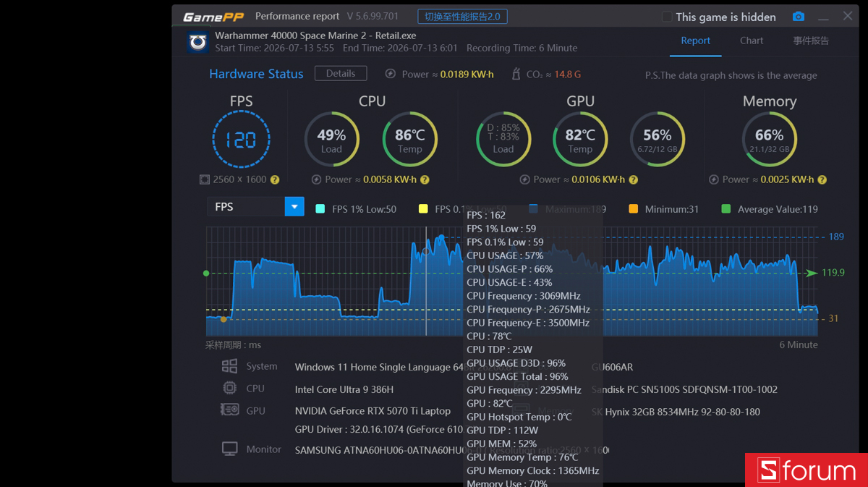Click the green average marker dot
This screenshot has width=868, height=487.
206,274
